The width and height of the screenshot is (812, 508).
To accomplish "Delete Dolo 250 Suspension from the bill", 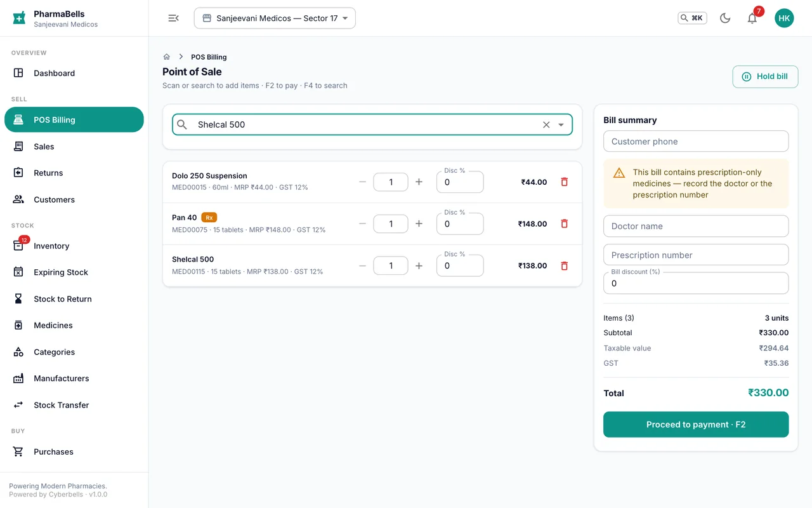I will pyautogui.click(x=564, y=182).
